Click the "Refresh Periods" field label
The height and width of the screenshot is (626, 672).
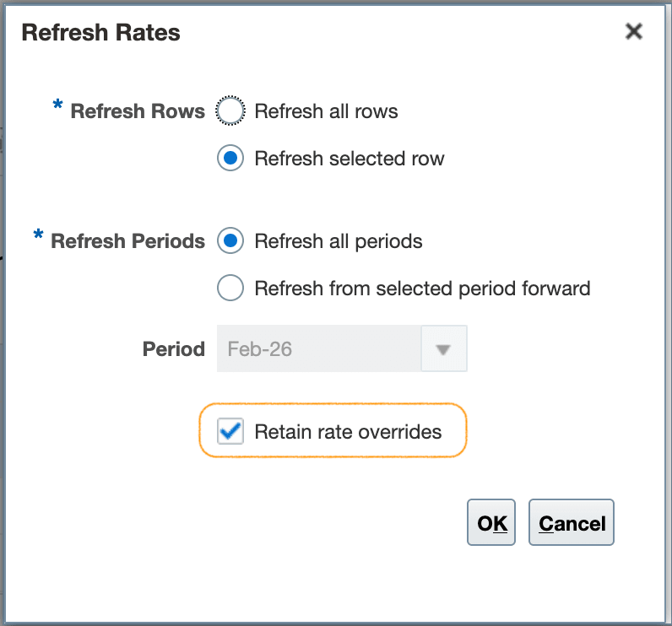click(x=127, y=241)
